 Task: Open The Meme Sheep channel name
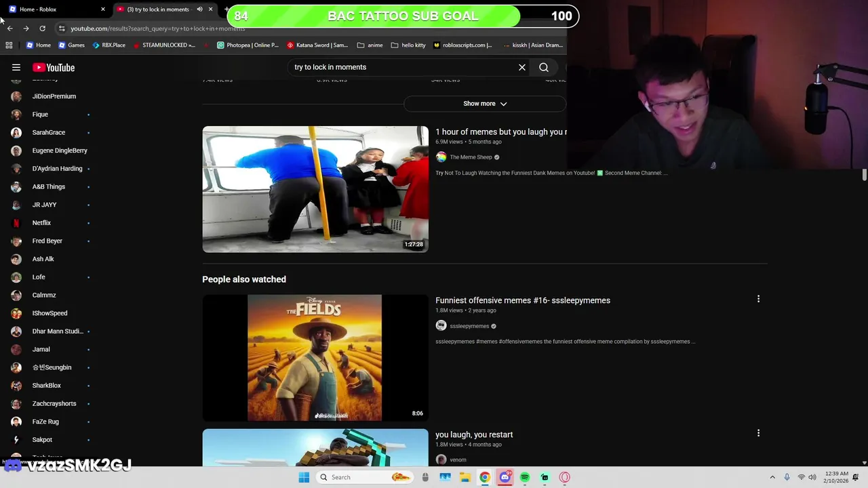point(471,157)
